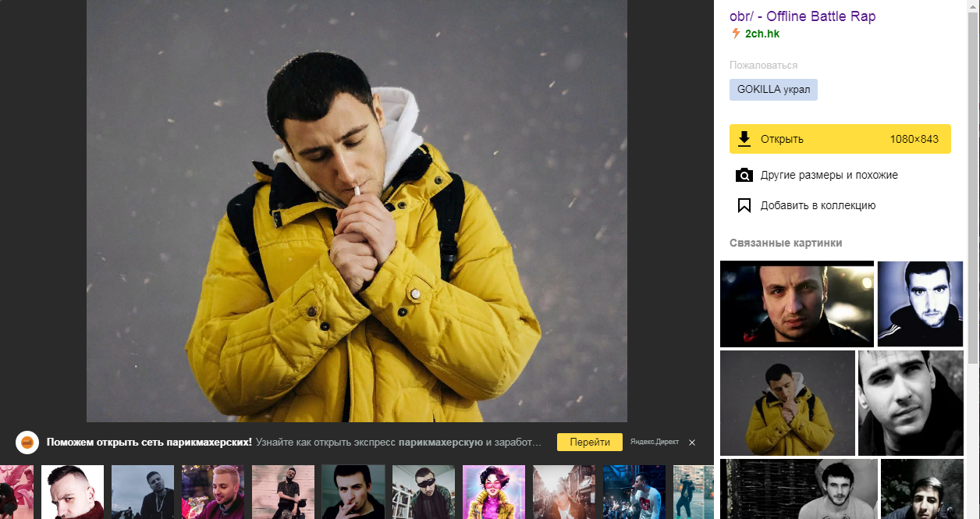Close the ad banner with the x

point(691,443)
